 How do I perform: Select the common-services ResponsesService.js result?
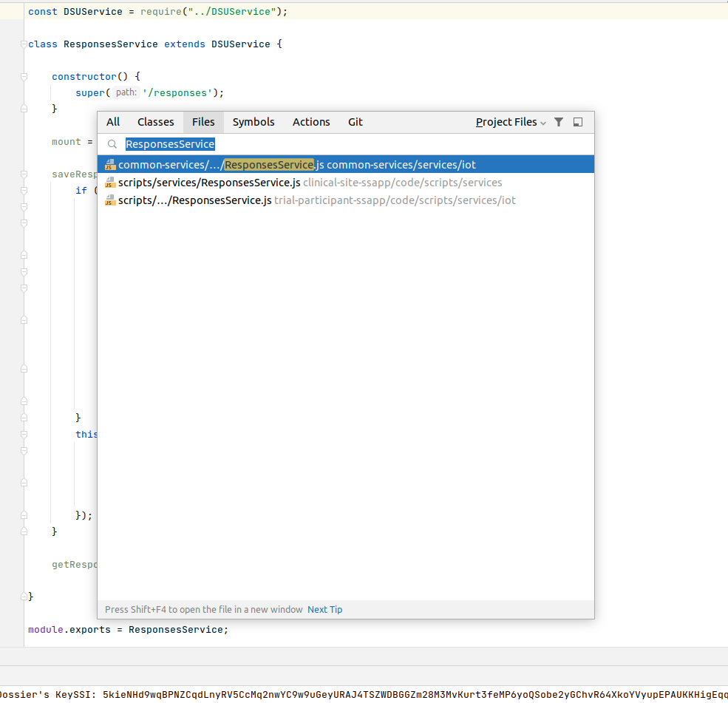[x=296, y=165]
